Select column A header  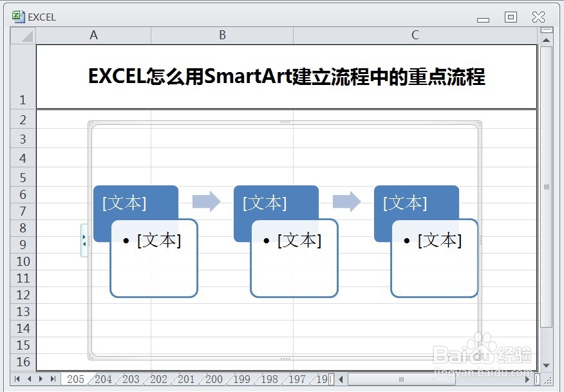93,35
